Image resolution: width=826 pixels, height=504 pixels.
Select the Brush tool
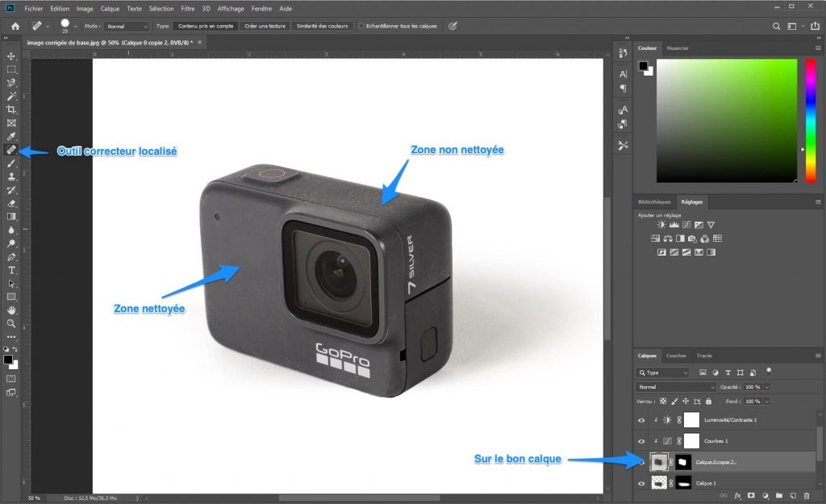(x=11, y=163)
